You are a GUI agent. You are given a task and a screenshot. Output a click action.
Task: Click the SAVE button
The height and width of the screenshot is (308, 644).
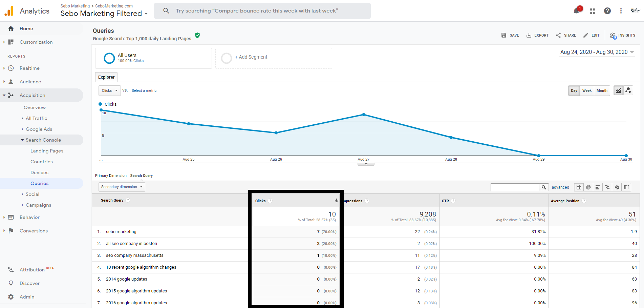[510, 35]
